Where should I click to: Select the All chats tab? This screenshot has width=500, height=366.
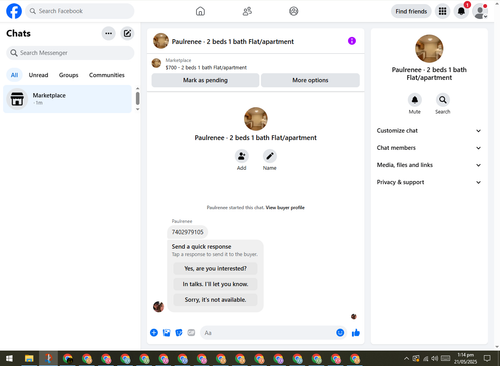tap(14, 75)
